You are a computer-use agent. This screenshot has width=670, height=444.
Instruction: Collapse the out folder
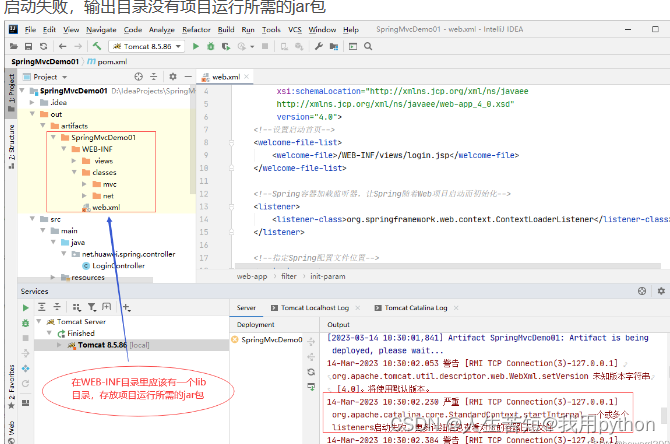pyautogui.click(x=32, y=114)
